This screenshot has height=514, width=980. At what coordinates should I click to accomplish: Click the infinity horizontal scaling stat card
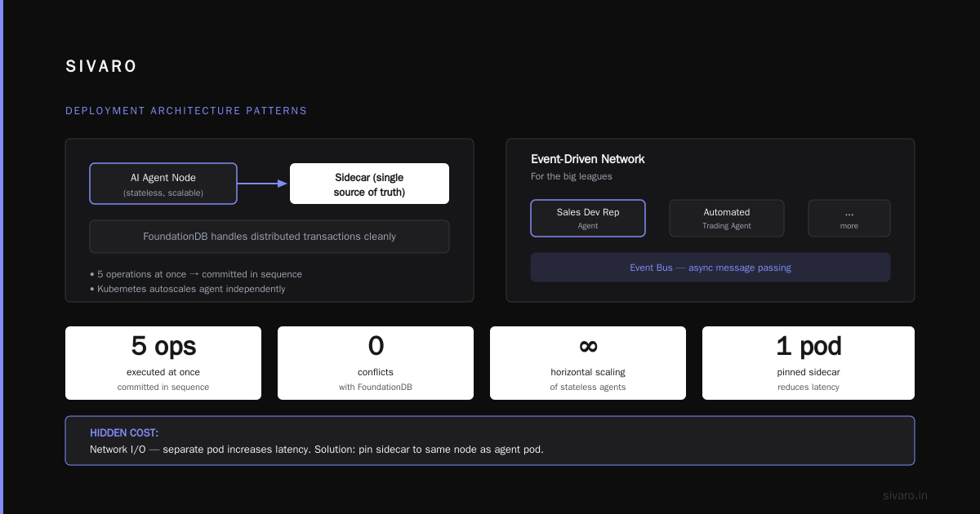tap(588, 363)
